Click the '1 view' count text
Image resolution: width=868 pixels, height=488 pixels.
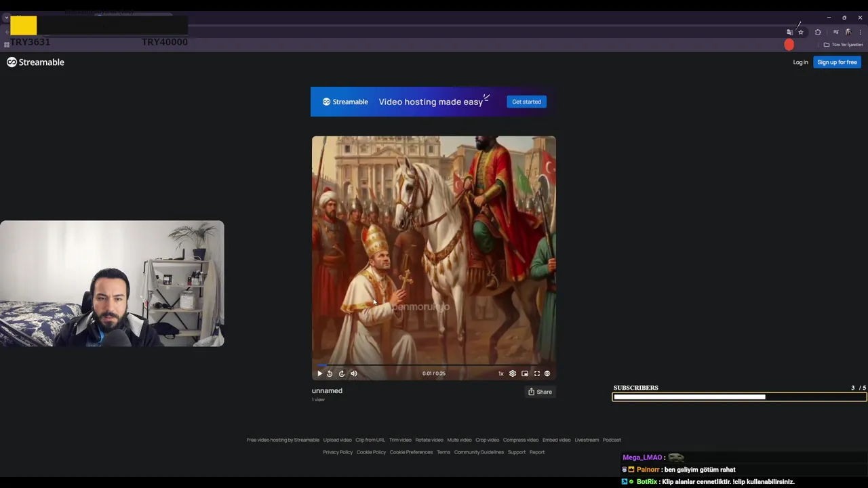(x=318, y=400)
